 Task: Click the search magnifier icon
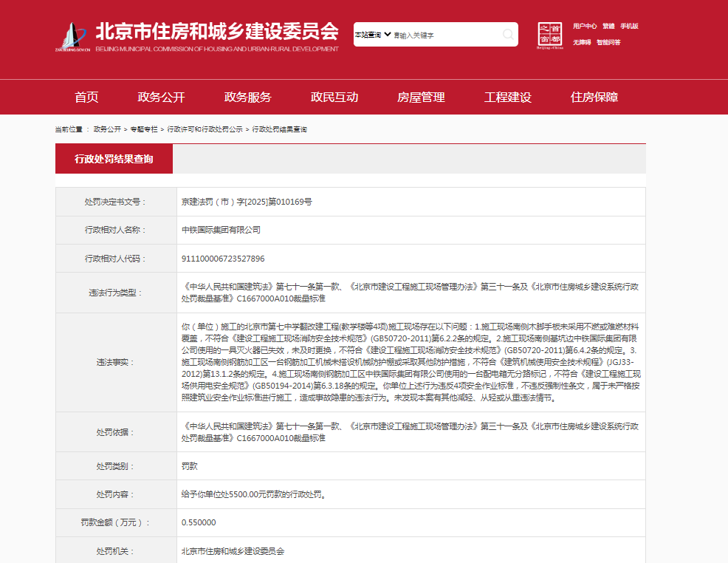click(x=508, y=35)
